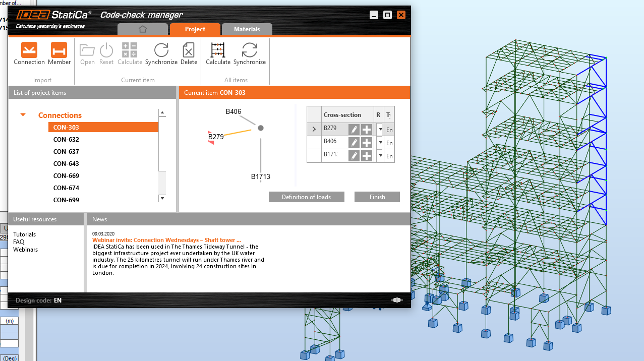Click the Open icon in Current item group
644x361 pixels.
[x=87, y=50]
